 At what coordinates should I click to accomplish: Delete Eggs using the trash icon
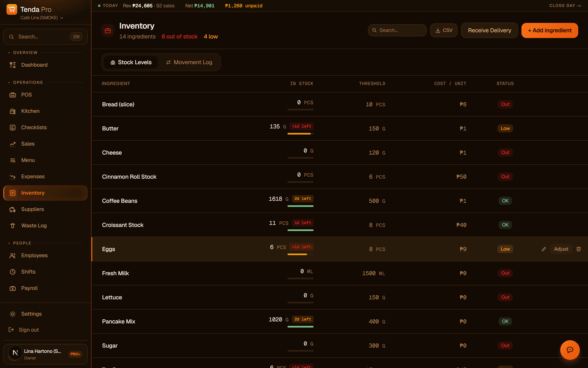click(579, 249)
